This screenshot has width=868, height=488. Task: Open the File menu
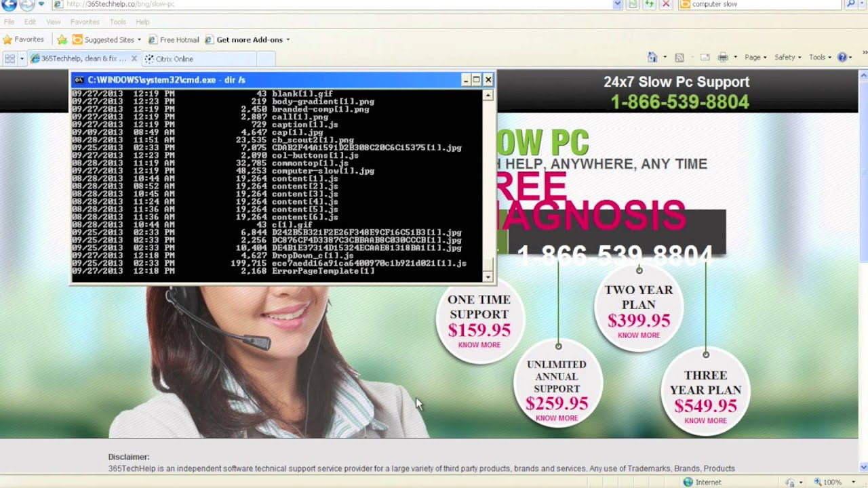point(9,22)
